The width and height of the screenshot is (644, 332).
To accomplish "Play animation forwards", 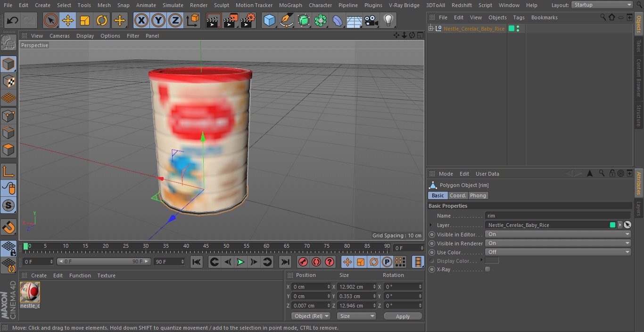I will [240, 262].
